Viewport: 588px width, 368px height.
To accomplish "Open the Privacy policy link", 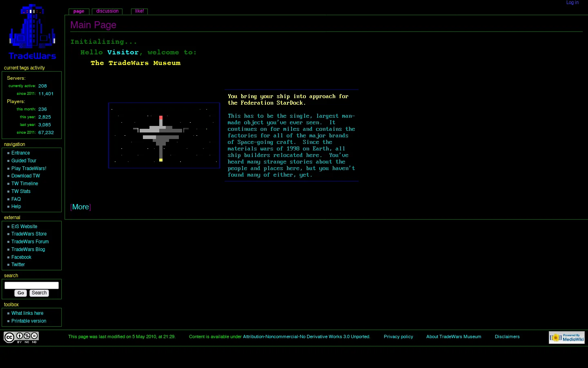I will (399, 337).
